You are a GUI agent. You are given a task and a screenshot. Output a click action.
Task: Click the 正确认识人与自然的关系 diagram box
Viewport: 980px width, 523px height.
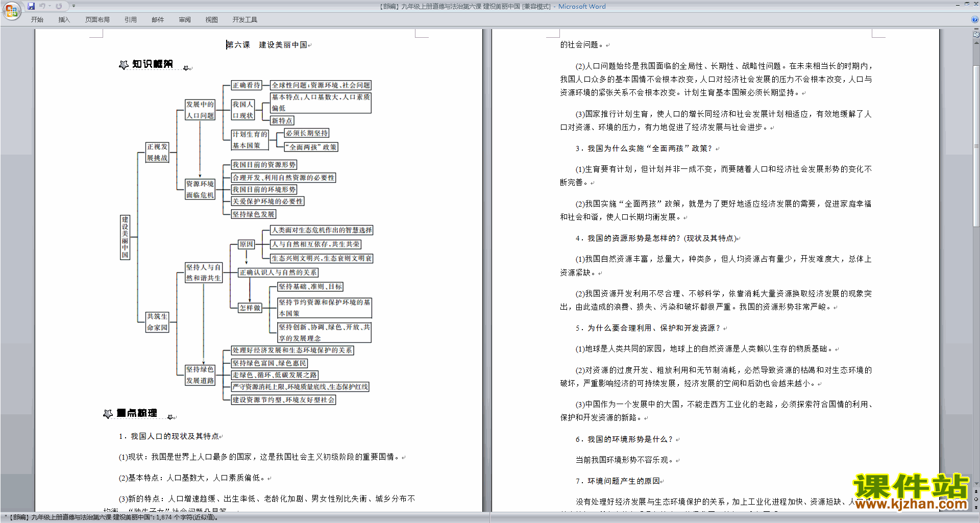(278, 272)
